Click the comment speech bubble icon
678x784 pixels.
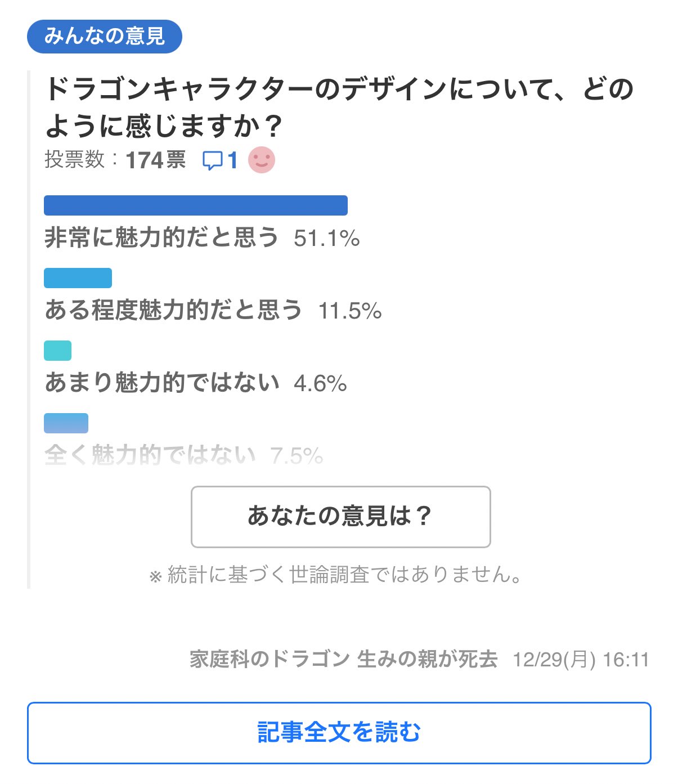tap(212, 160)
